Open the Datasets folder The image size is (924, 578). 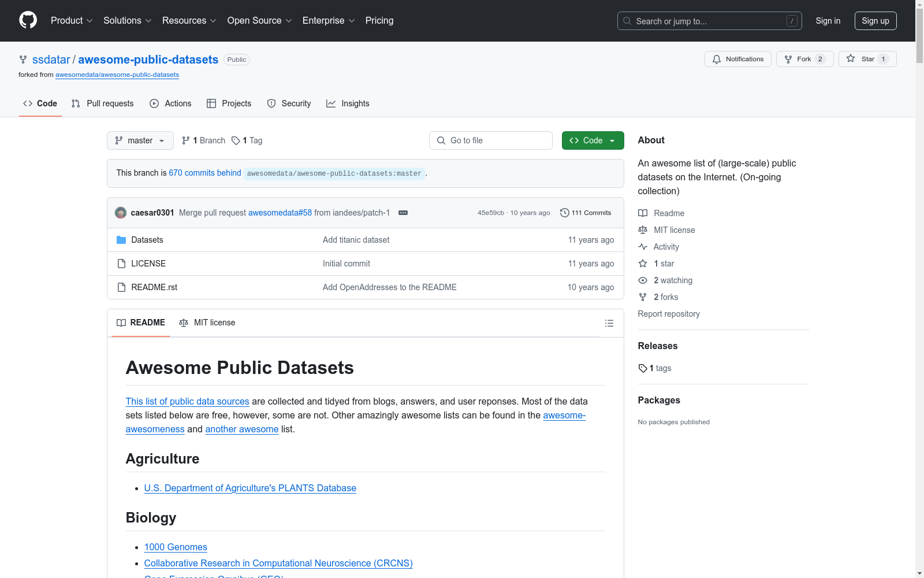[x=147, y=240]
